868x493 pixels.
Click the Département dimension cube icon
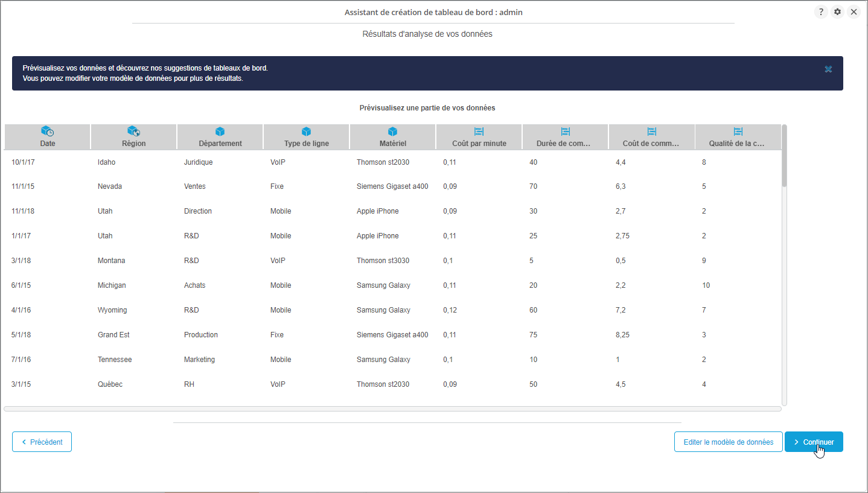click(x=220, y=131)
